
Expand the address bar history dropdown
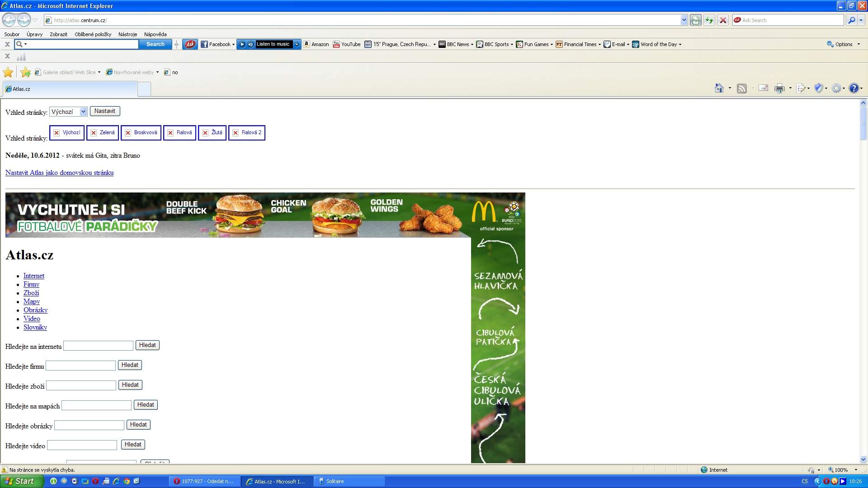tap(684, 20)
